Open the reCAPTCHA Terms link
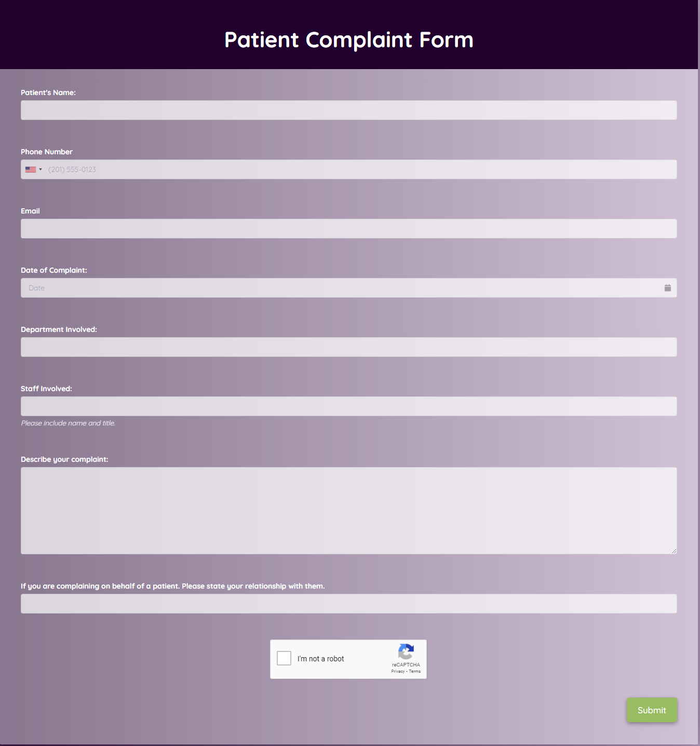The image size is (700, 746). pos(414,671)
